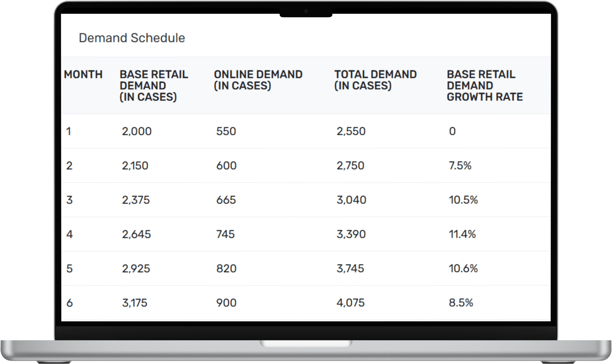Image resolution: width=612 pixels, height=364 pixels.
Task: Click the 7.5% growth rate cell
Action: (460, 166)
